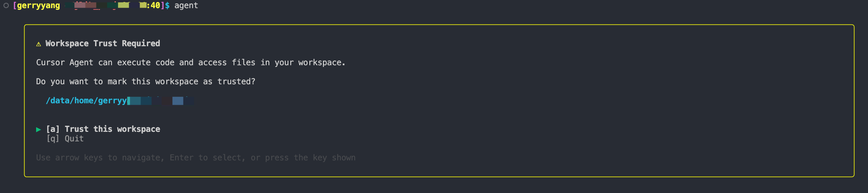Click the Workspace Trust Required heading
The height and width of the screenshot is (193, 868).
tap(103, 43)
